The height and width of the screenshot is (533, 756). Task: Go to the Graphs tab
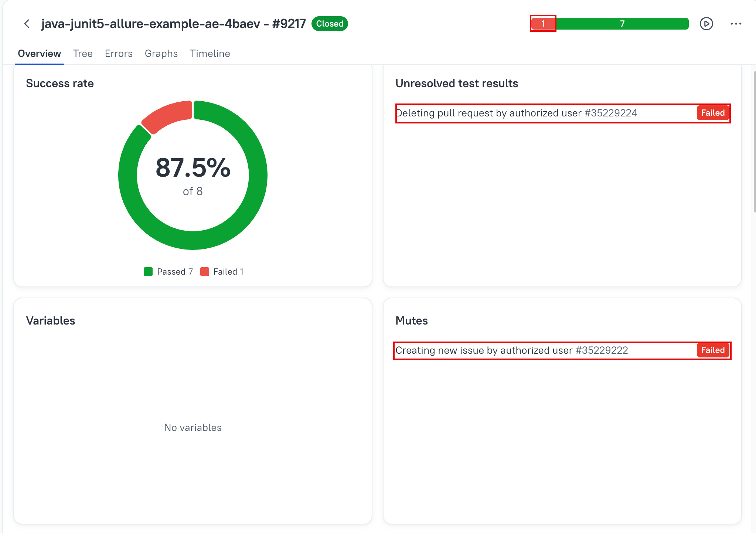pyautogui.click(x=161, y=54)
